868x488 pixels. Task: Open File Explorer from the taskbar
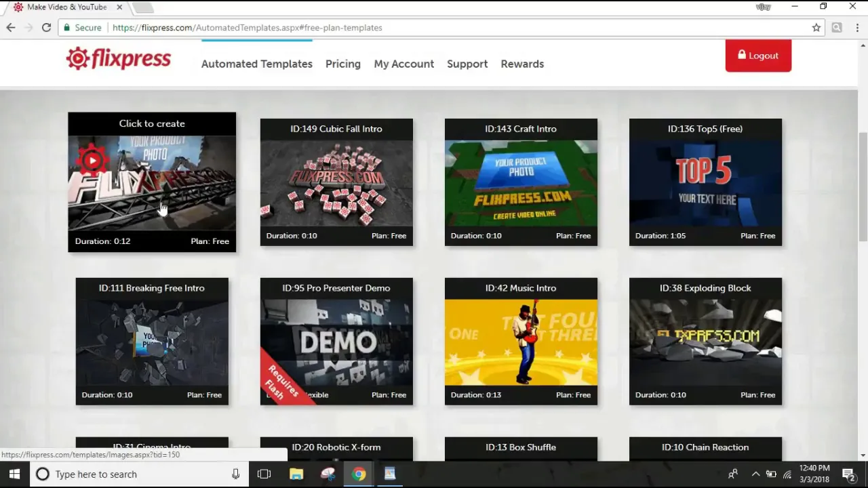click(296, 474)
